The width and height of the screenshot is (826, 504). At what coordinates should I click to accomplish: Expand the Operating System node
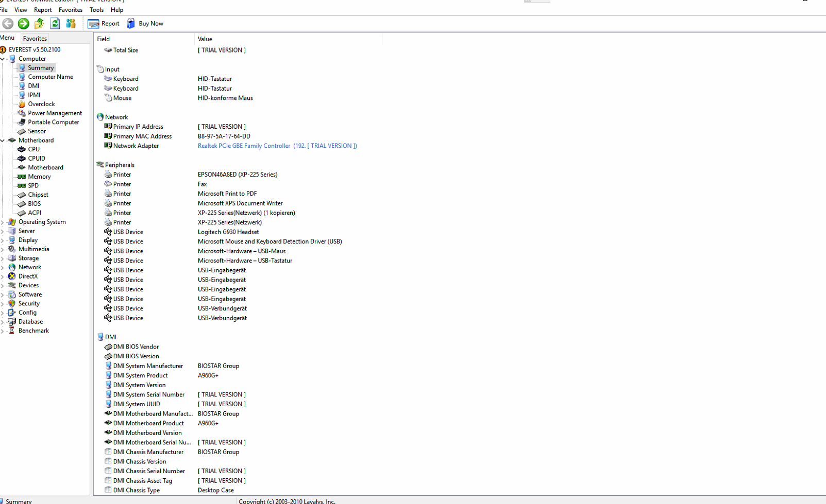(3, 222)
